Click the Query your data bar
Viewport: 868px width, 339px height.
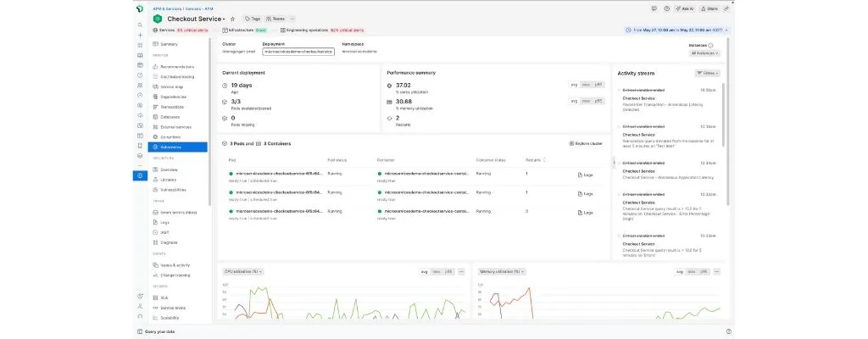[433, 332]
